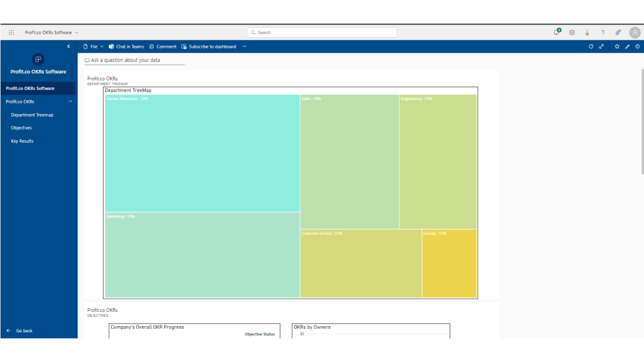Click the Profit.co app logo icon
644x362 pixels.
coord(38,59)
